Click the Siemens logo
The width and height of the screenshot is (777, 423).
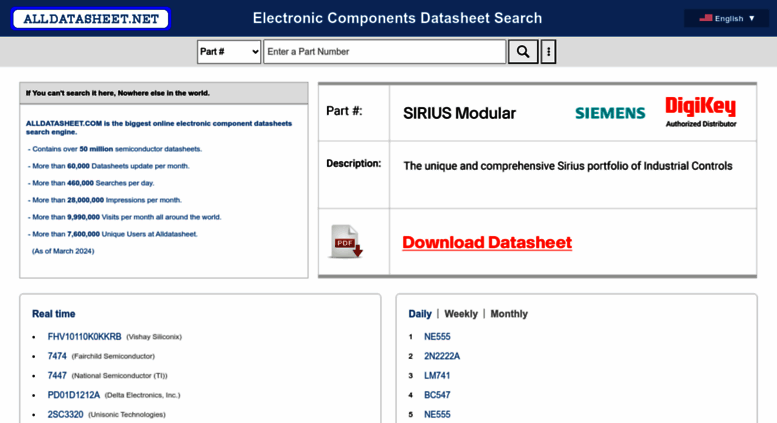click(610, 113)
